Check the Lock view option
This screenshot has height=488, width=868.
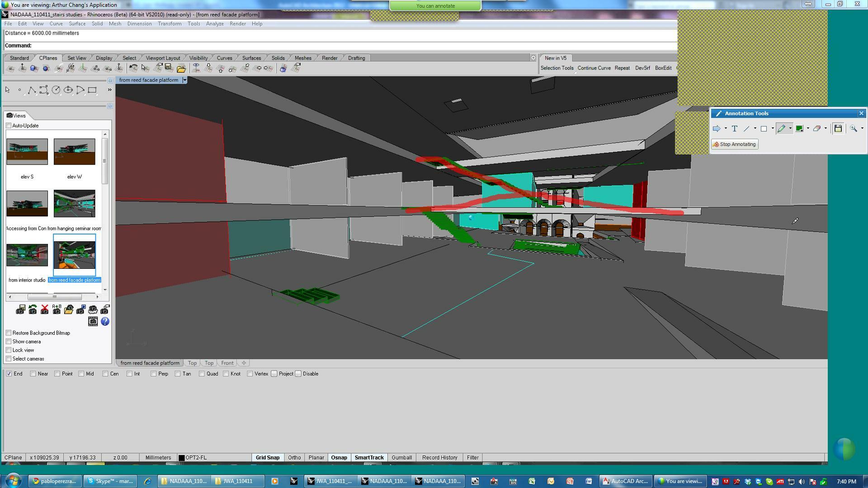pos(9,350)
